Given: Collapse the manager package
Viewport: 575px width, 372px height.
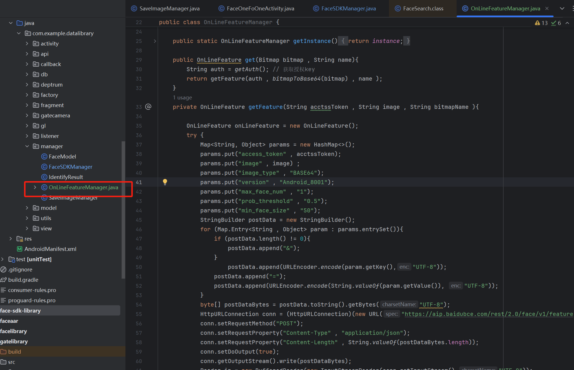Looking at the screenshot, I should tap(27, 146).
